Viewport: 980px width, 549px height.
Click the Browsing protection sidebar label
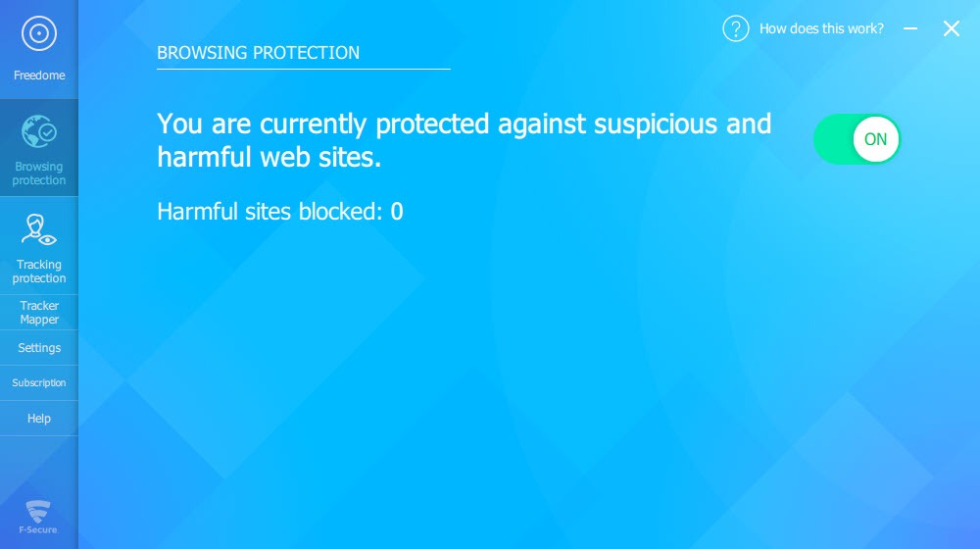39,174
